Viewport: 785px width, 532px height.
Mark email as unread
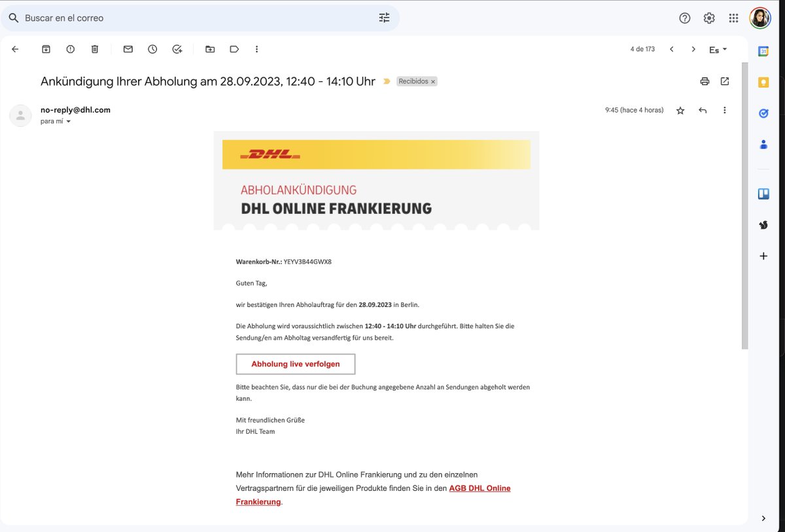click(128, 49)
